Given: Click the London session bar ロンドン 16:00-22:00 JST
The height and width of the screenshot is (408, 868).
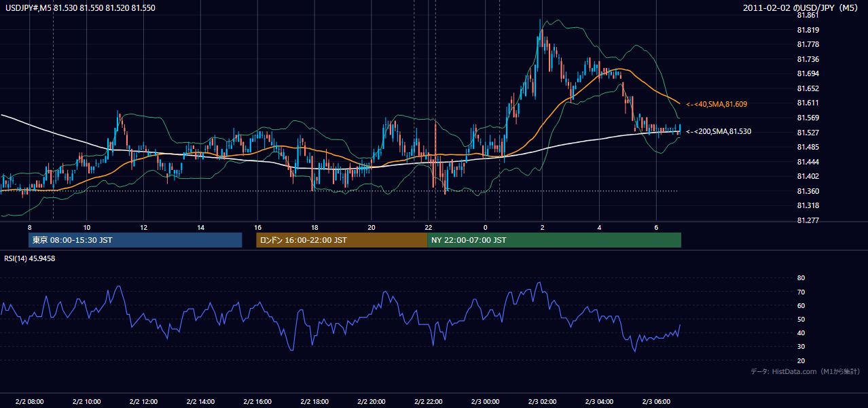Looking at the screenshot, I should coord(342,240).
